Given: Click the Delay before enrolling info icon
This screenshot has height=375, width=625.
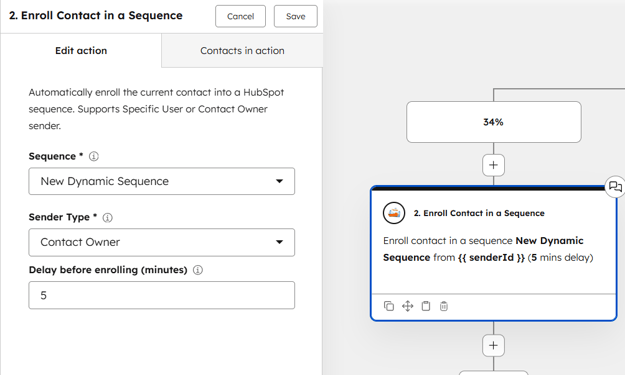Looking at the screenshot, I should click(x=198, y=270).
